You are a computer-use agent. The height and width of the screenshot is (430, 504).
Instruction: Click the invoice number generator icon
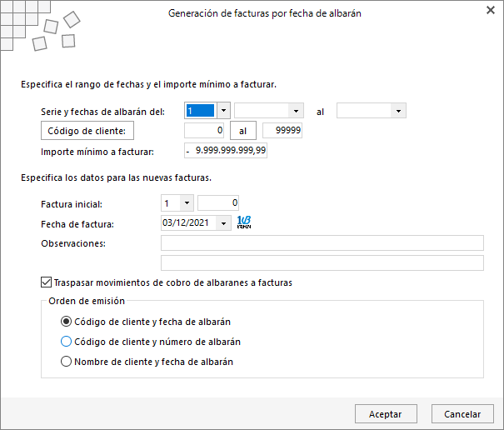[x=244, y=222]
